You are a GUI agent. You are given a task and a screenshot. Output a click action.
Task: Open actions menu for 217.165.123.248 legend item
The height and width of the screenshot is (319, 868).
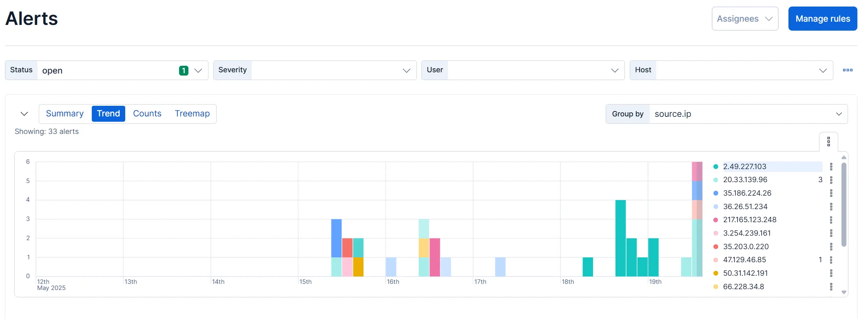pos(831,220)
